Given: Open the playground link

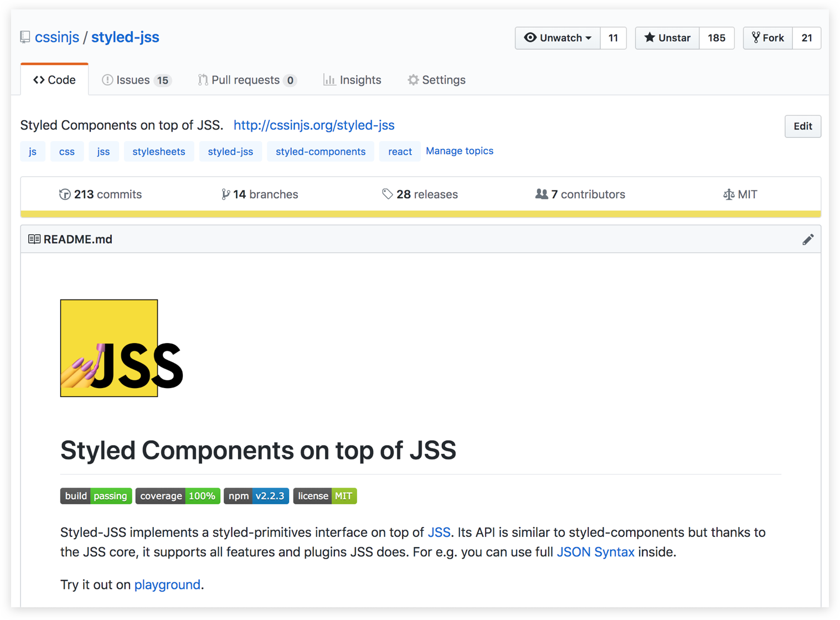Looking at the screenshot, I should point(167,585).
